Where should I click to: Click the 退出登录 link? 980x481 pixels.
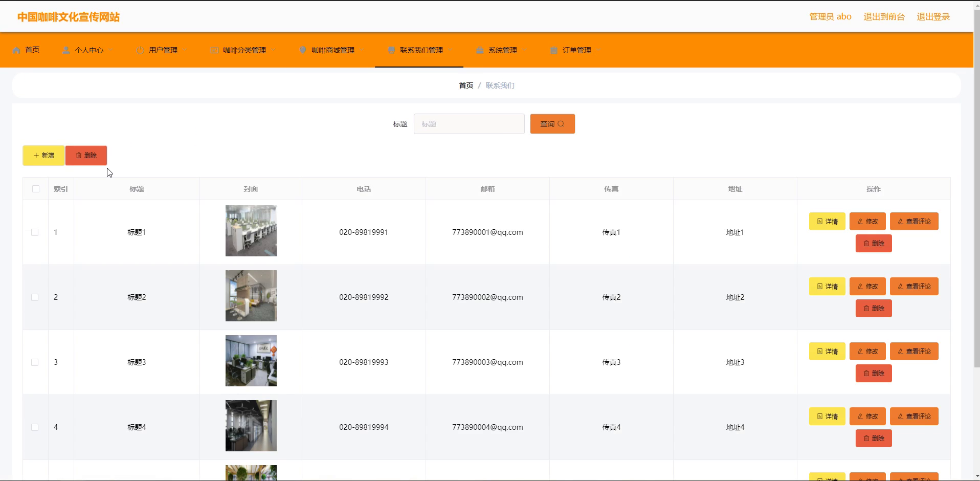coord(933,17)
